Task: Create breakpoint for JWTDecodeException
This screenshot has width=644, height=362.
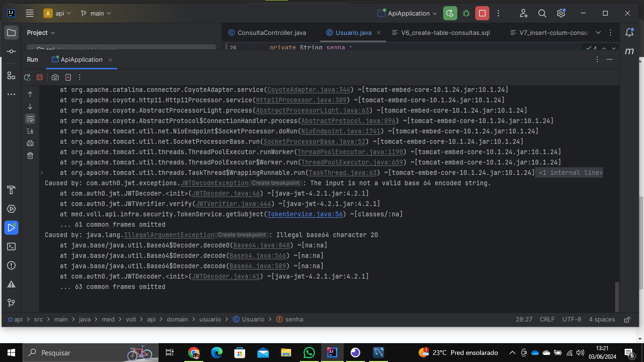Action: coord(275,183)
